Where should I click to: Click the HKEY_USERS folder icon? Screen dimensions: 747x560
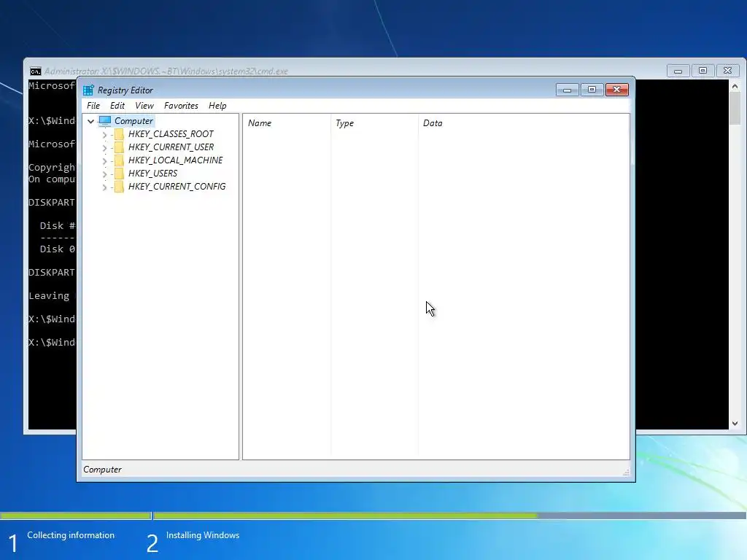coord(119,174)
